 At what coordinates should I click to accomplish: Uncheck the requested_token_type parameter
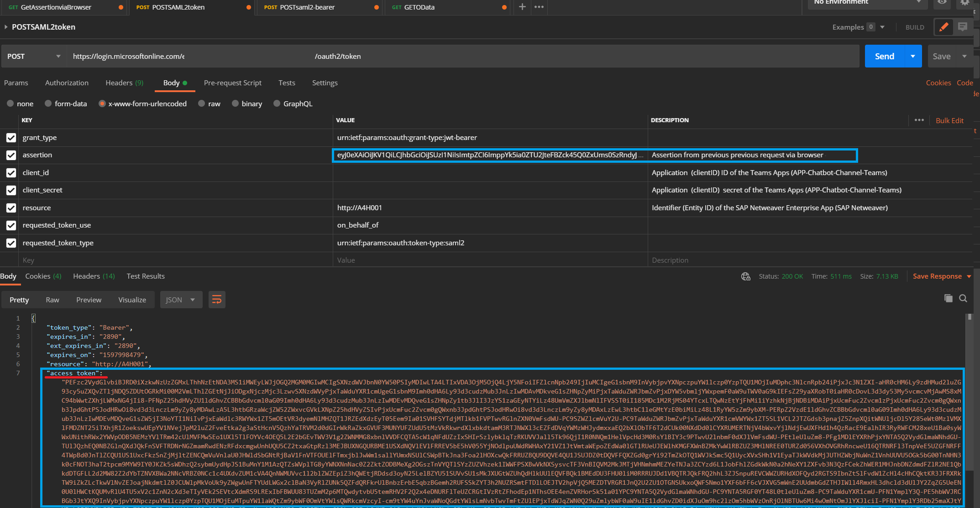coord(11,243)
